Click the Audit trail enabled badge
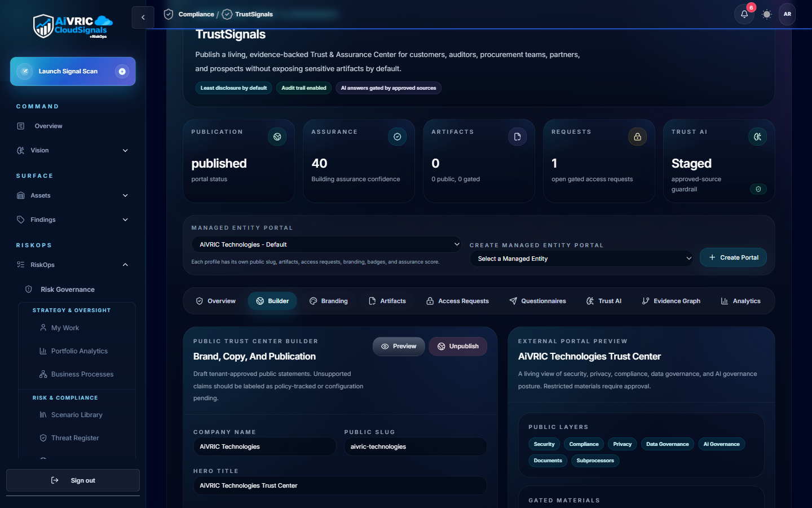The image size is (812, 508). click(303, 88)
